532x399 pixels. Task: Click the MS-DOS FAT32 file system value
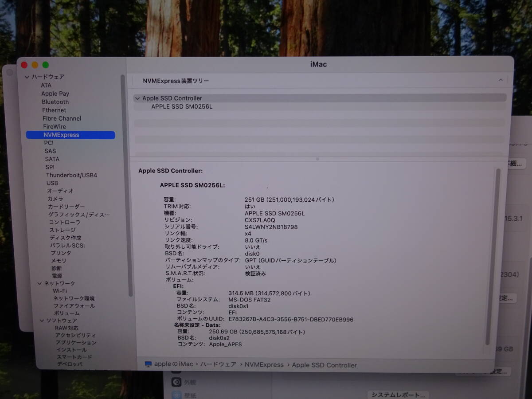[x=250, y=300]
